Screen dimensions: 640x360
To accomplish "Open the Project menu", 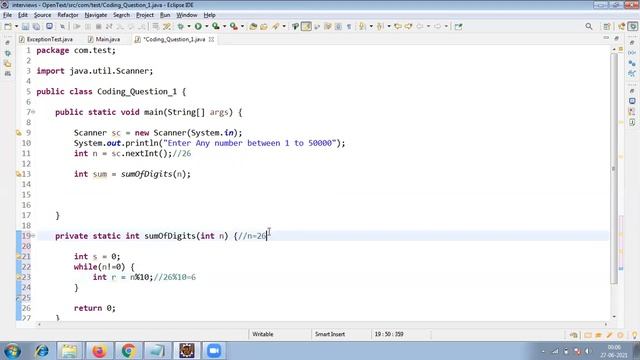I will (145, 15).
